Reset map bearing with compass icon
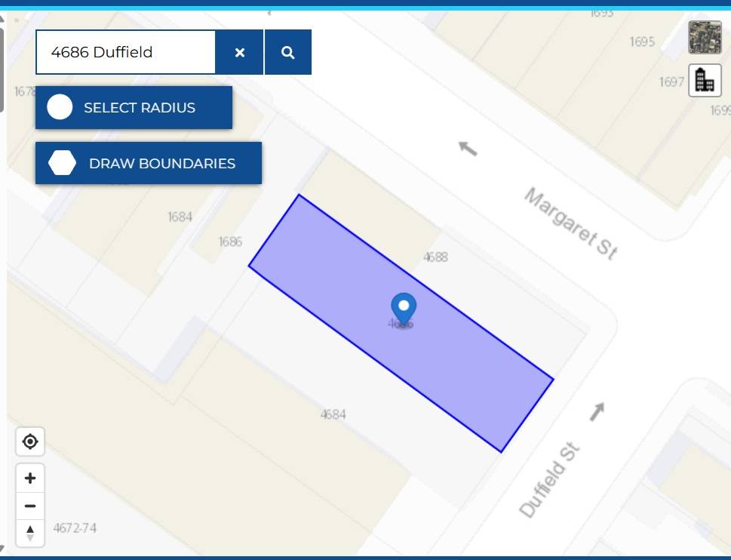The width and height of the screenshot is (731, 560). coord(30,533)
